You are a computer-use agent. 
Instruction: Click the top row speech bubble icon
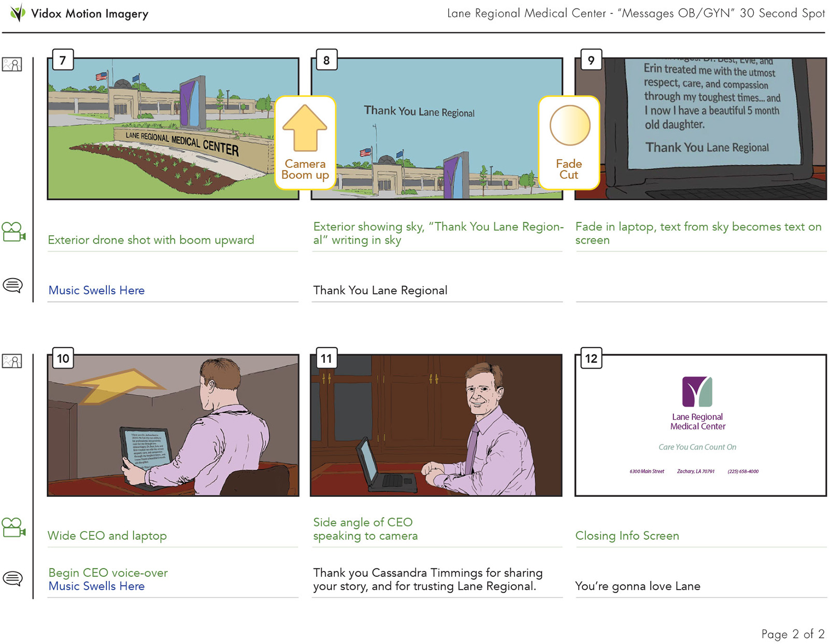click(13, 285)
